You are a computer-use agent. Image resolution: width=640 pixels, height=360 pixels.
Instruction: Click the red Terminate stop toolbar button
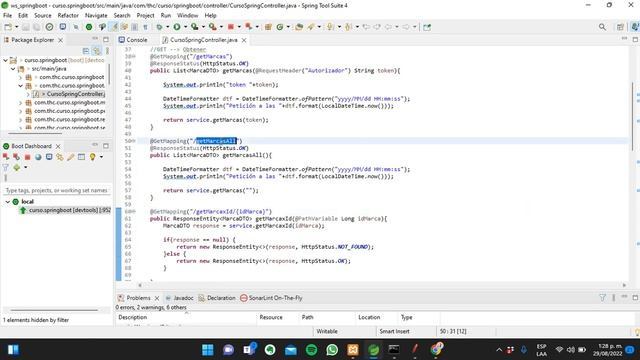click(x=231, y=27)
